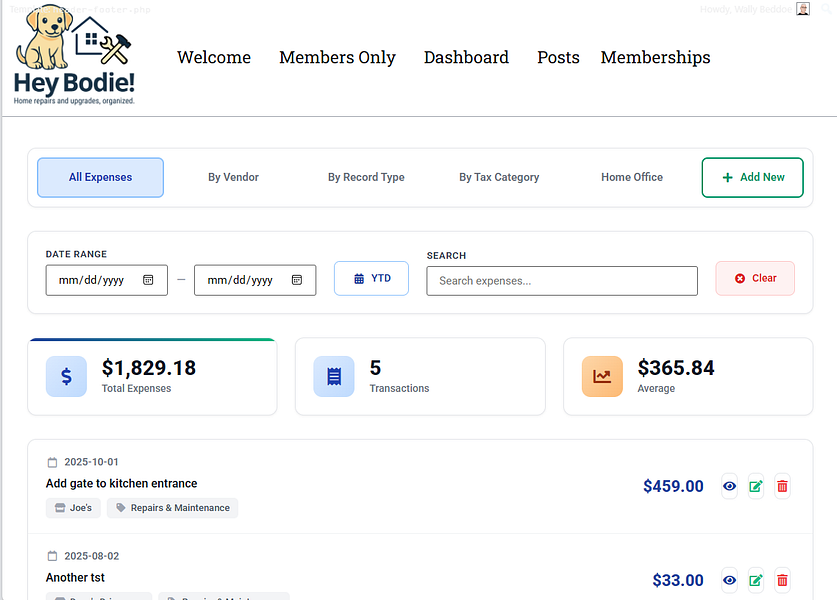Edit the Another tst expense
837x600 pixels.
[756, 580]
